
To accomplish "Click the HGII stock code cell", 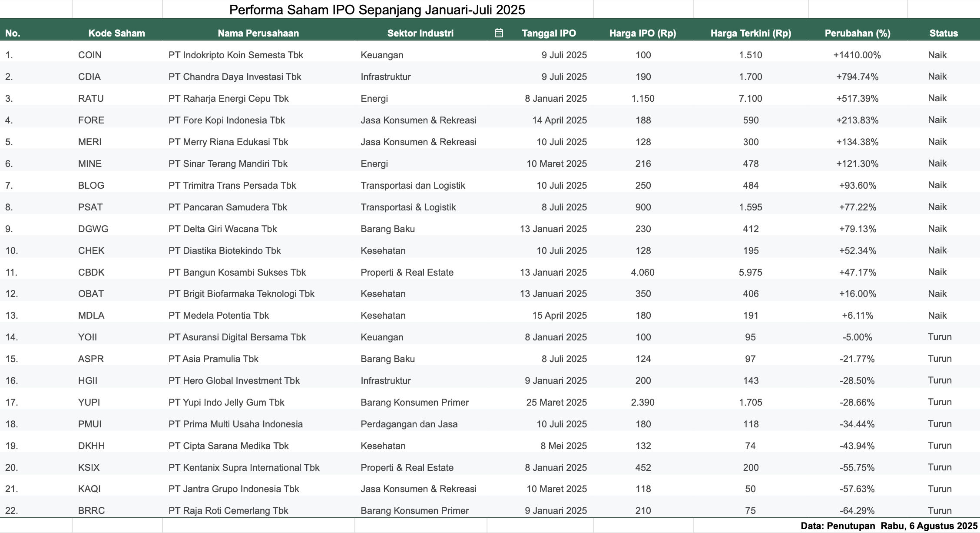I will (x=88, y=380).
